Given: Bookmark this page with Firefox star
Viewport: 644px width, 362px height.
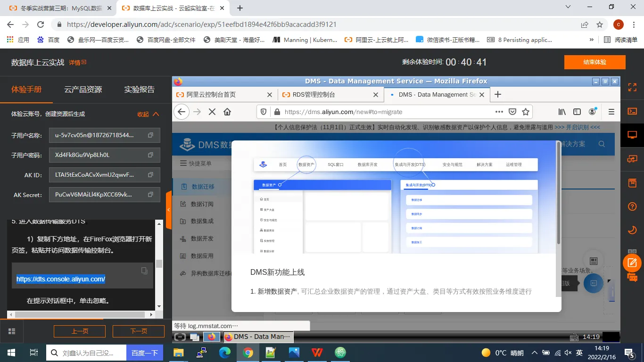Looking at the screenshot, I should [x=526, y=112].
